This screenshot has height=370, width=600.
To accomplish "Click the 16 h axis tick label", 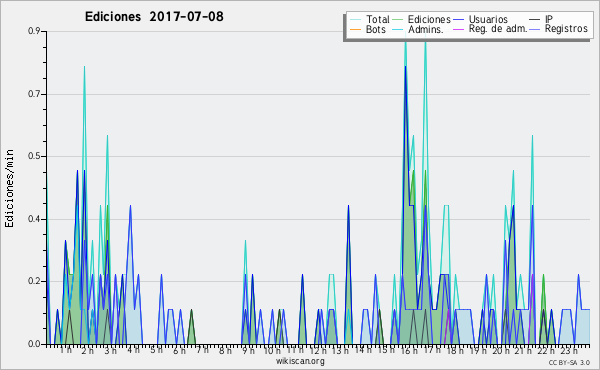I will point(409,350).
